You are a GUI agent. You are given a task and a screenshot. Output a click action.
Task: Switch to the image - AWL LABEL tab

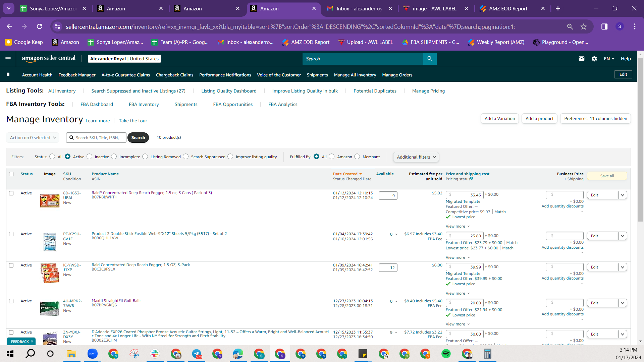coord(434,8)
